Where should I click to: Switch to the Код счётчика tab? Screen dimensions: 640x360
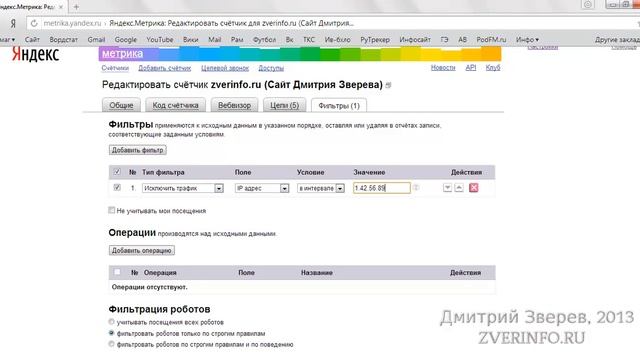(176, 105)
